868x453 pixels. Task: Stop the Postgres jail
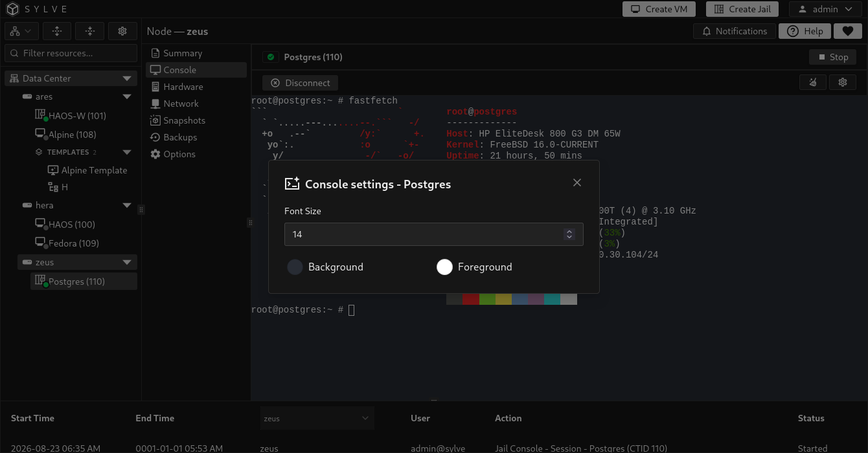(x=832, y=57)
